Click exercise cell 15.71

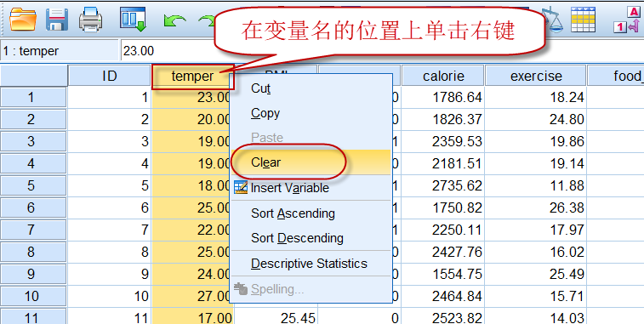pyautogui.click(x=536, y=296)
